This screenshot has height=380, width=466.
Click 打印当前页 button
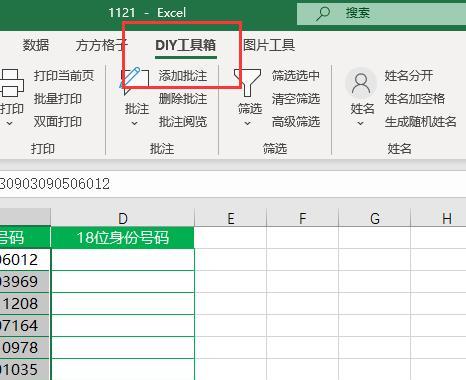64,76
